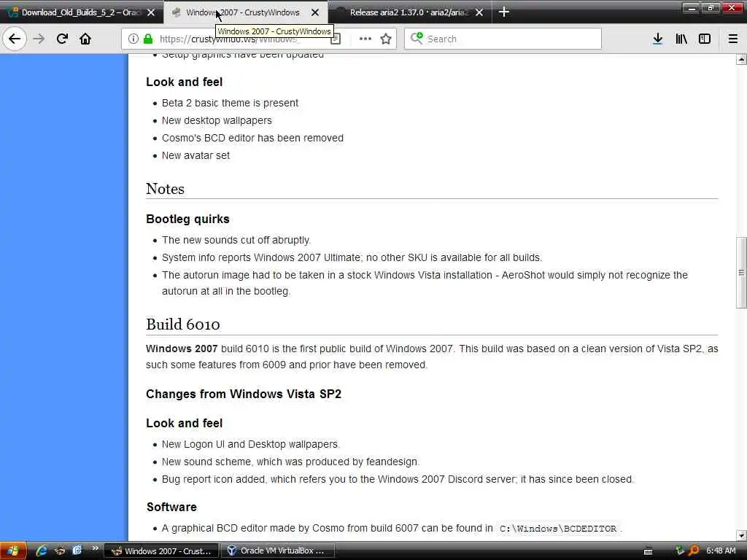Reload the current page
Screen dimensions: 747x560
pos(62,39)
